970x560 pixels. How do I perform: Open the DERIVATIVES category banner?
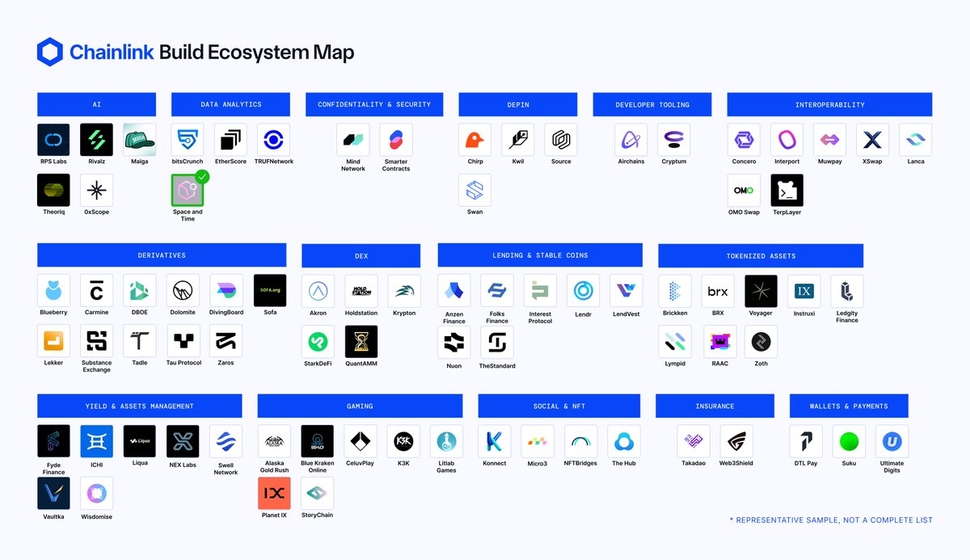tap(161, 255)
